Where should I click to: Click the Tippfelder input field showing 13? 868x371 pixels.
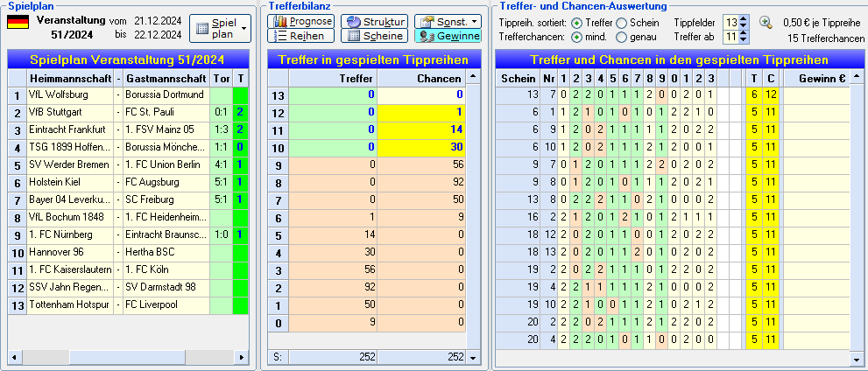(x=731, y=23)
